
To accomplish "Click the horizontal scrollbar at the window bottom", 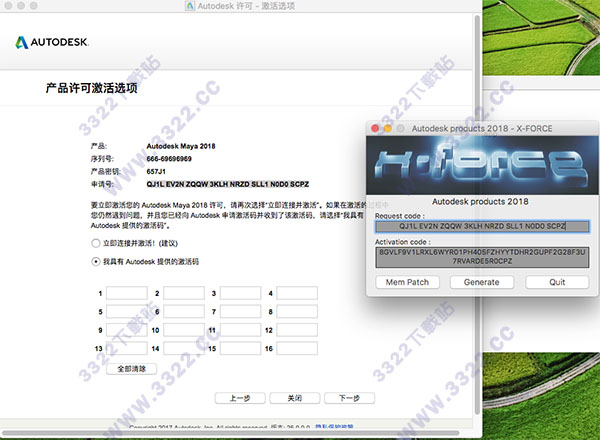I will pos(231,433).
